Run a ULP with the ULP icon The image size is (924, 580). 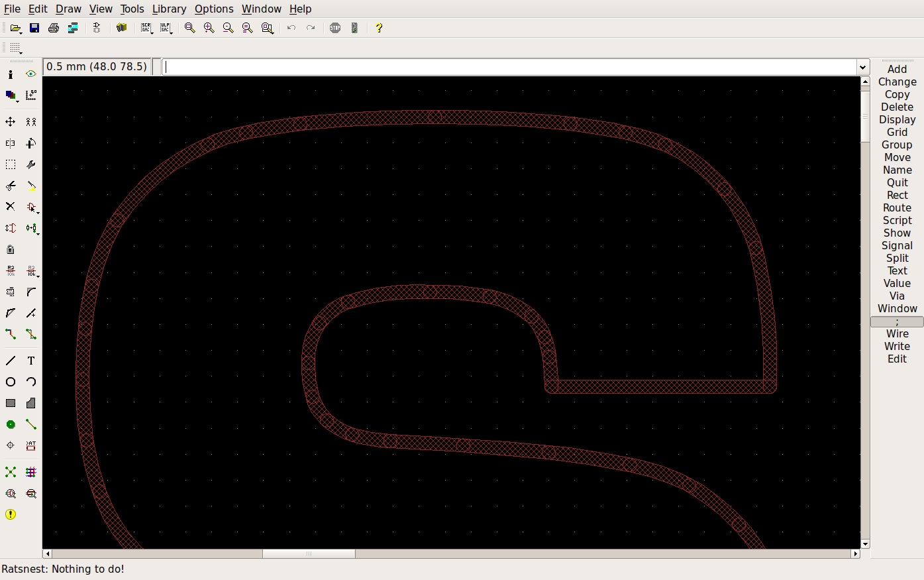point(166,28)
